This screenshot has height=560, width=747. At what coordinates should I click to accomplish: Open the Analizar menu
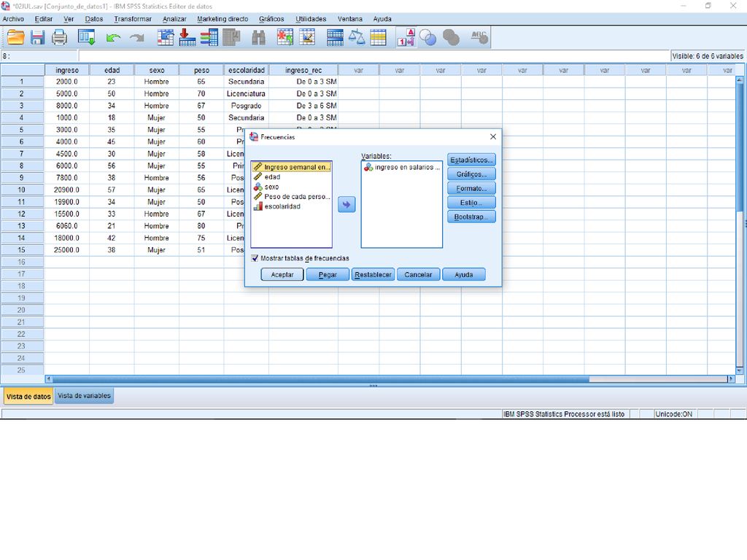(174, 19)
